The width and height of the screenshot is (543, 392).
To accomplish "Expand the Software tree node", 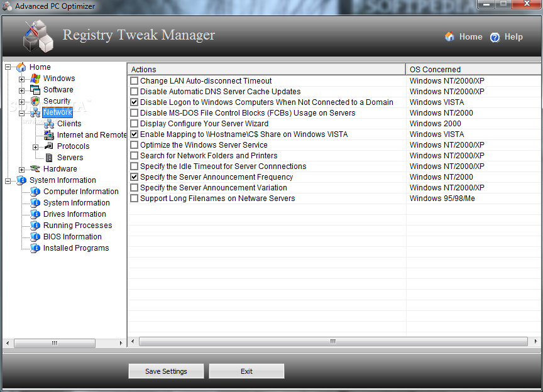I will click(x=21, y=90).
